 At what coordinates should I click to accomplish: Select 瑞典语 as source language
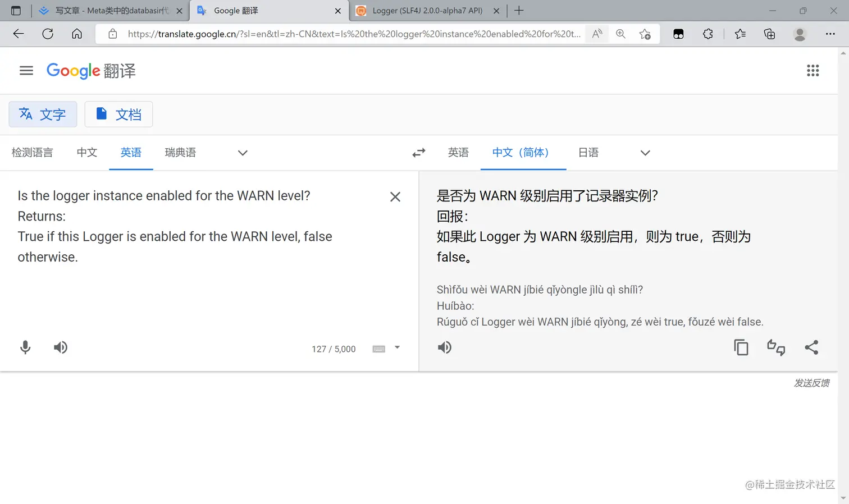[x=180, y=153]
